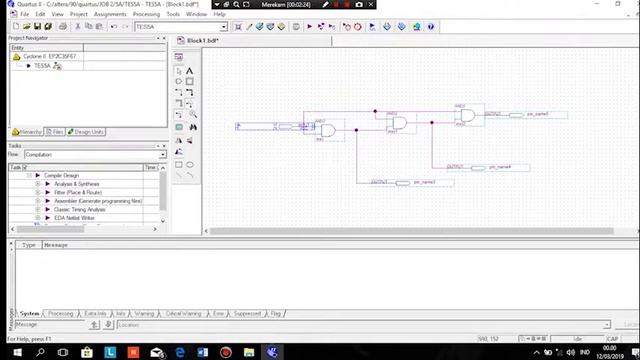This screenshot has width=640, height=360.
Task: Click the New file icon in the toolbar
Action: [x=16, y=27]
